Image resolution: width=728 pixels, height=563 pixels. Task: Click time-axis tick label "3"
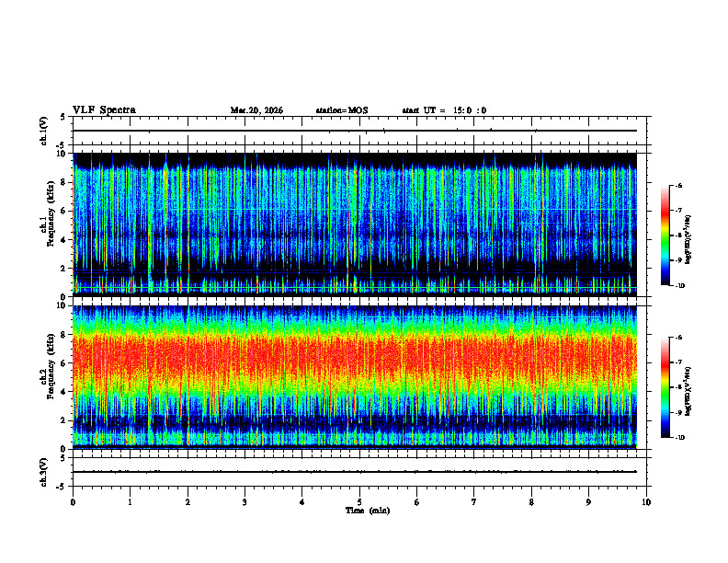tap(245, 502)
